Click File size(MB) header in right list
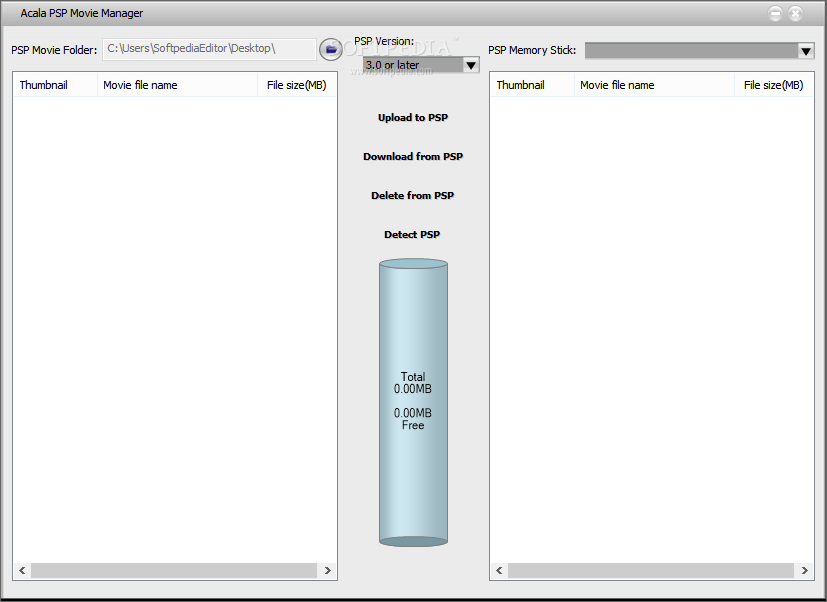 pyautogui.click(x=774, y=85)
